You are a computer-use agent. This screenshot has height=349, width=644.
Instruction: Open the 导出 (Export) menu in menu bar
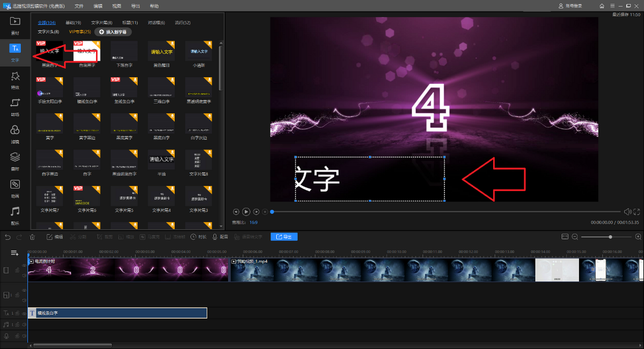point(135,6)
